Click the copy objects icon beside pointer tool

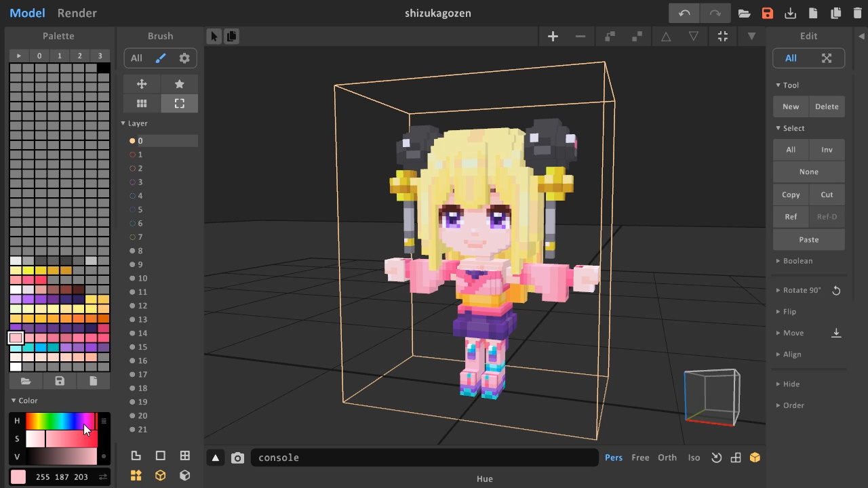pos(231,37)
